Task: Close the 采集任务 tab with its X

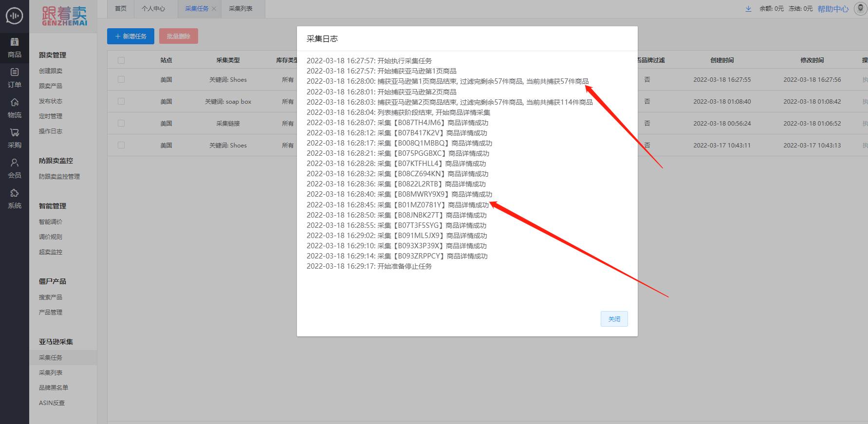Action: (x=214, y=9)
